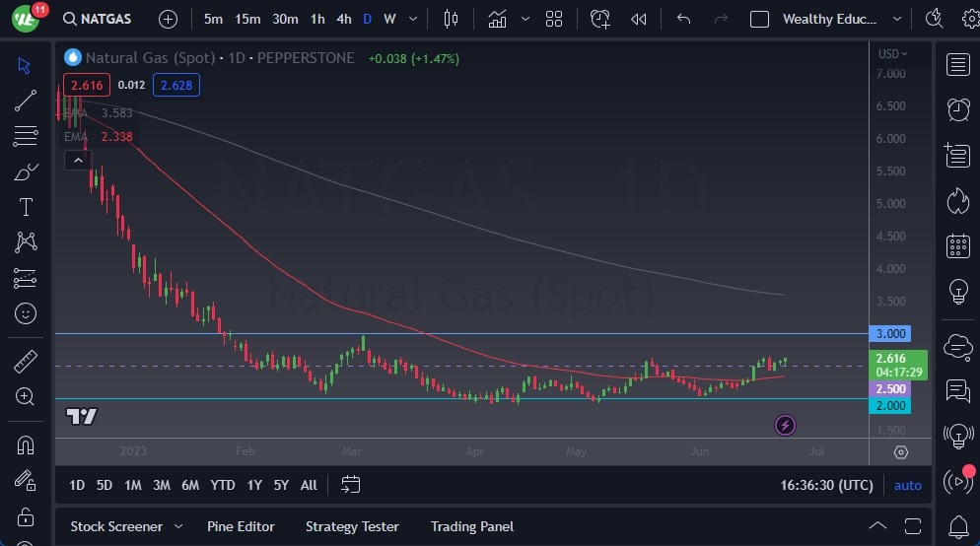Open the calendar panel in right sidebar
980x546 pixels.
(956, 245)
